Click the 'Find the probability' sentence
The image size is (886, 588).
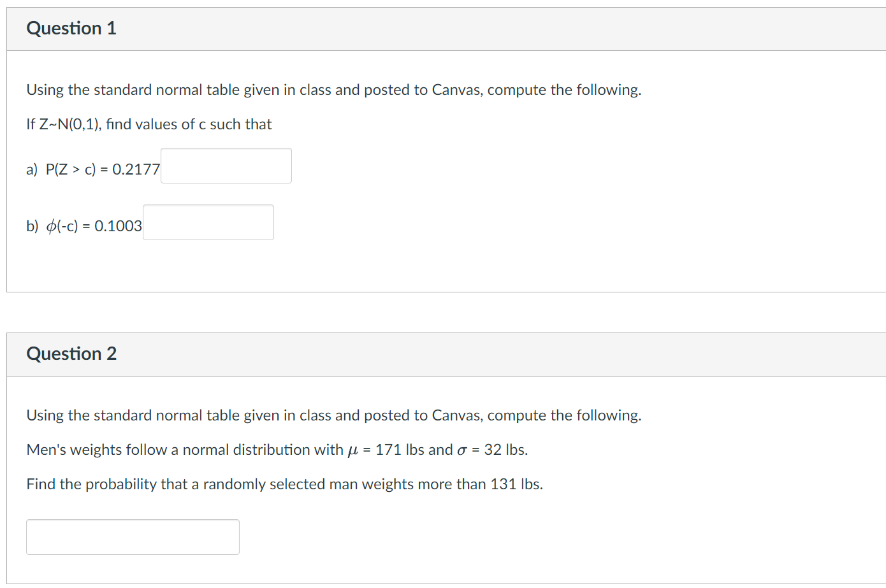click(x=284, y=484)
